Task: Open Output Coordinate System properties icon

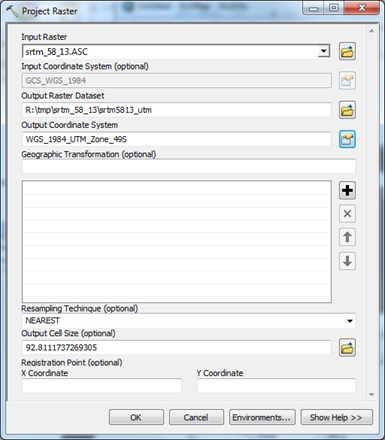Action: pos(347,139)
